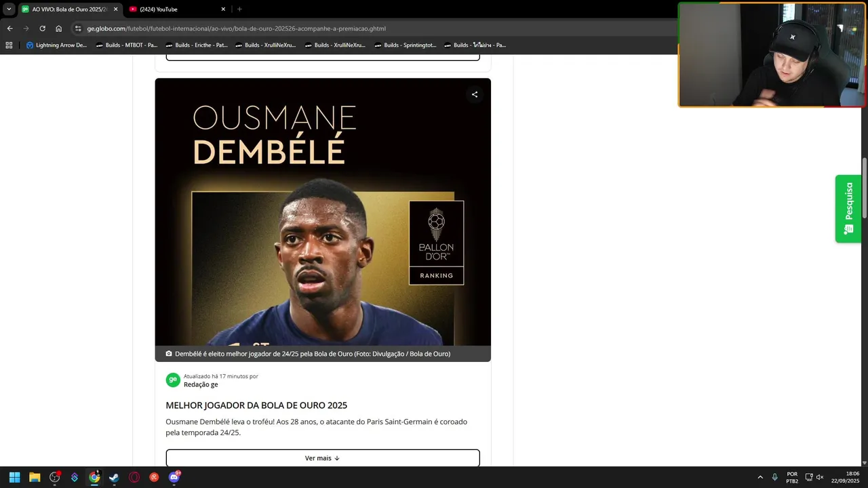
Task: Click headline MELHOR JOGADOR DA BOLA DE OURO 2025
Action: [x=256, y=405]
